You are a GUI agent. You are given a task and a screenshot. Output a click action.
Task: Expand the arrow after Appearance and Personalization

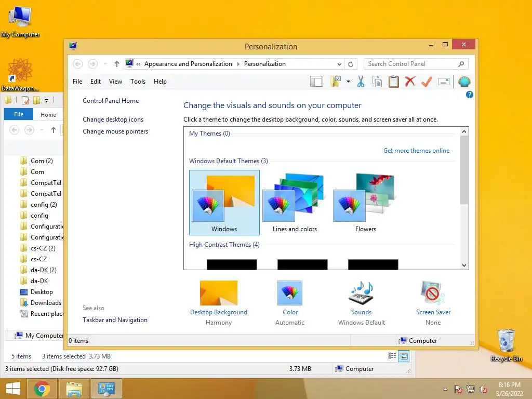pyautogui.click(x=238, y=64)
